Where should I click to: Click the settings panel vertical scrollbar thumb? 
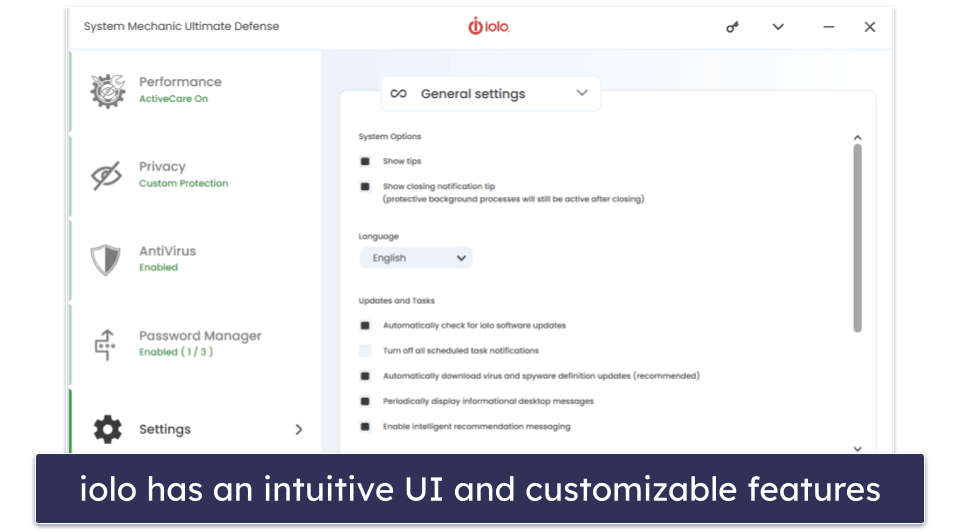pyautogui.click(x=858, y=238)
